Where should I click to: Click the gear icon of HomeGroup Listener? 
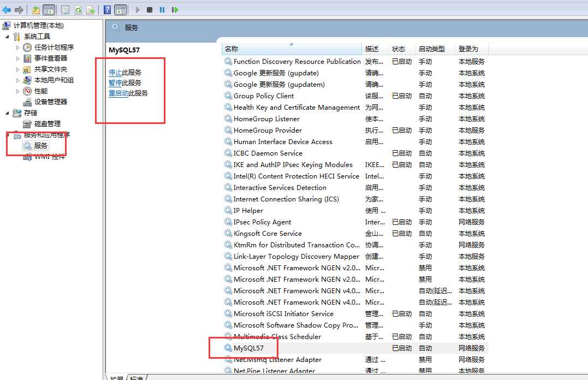click(228, 118)
